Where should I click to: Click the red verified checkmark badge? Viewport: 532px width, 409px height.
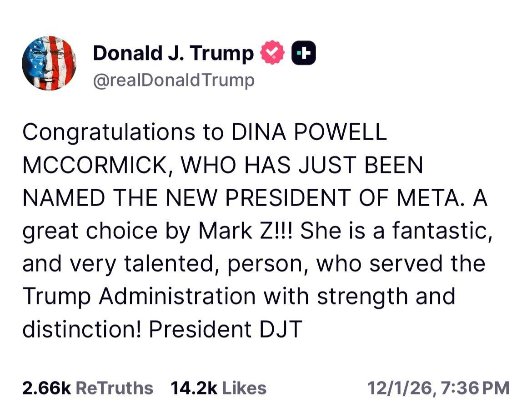(272, 53)
